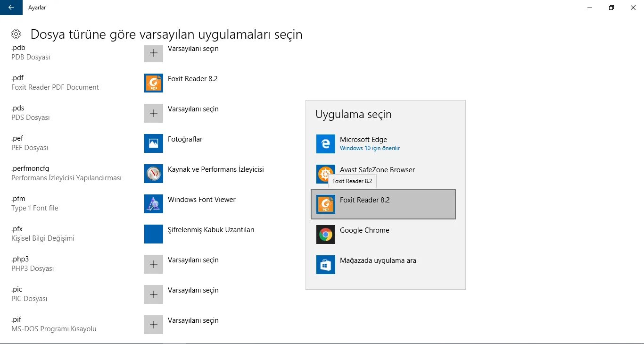Screen dimensions: 644x344
Task: Click 'Performans İzleyicisi Yapılandırması' description
Action: coord(66,178)
